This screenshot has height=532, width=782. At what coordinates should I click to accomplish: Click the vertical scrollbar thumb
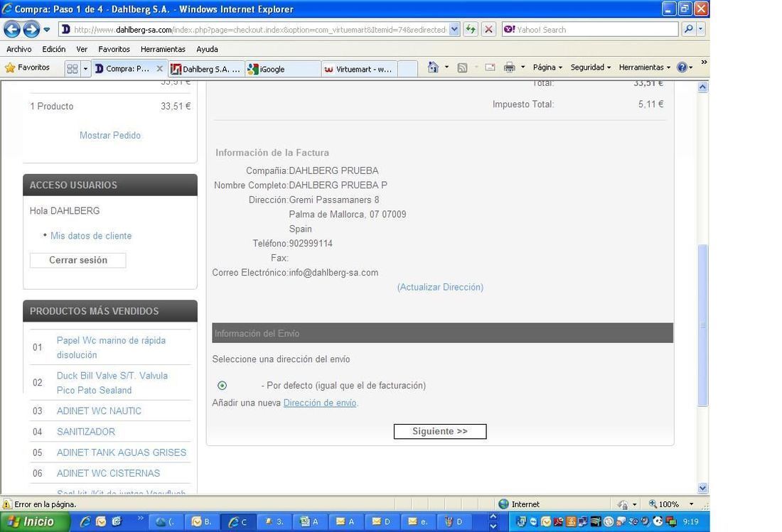point(702,325)
